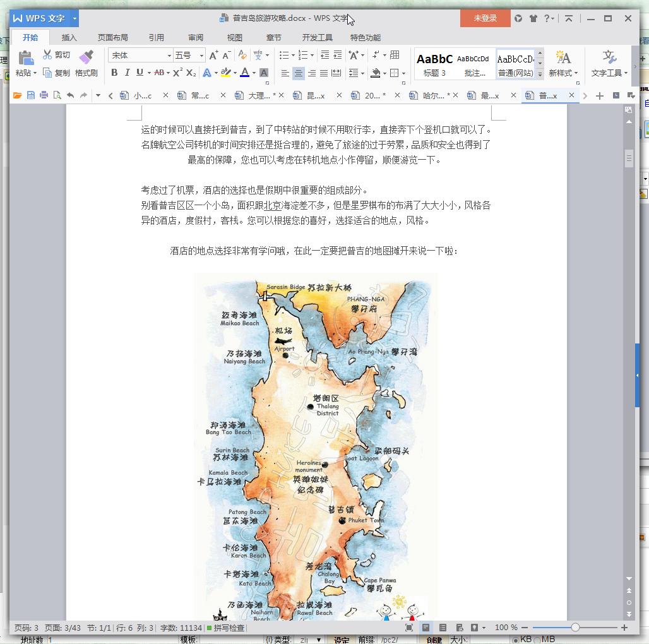This screenshot has width=649, height=644.
Task: Click fullscreen view icon in status bar
Action: point(409,628)
